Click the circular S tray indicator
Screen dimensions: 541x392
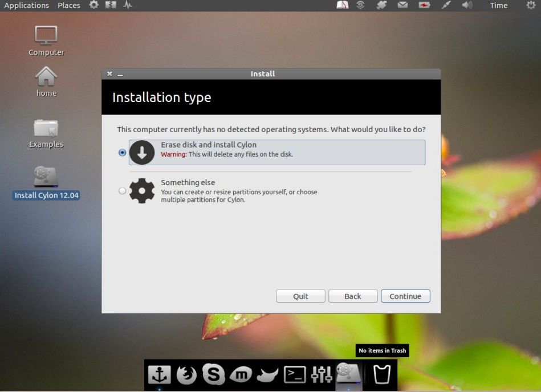click(x=360, y=5)
